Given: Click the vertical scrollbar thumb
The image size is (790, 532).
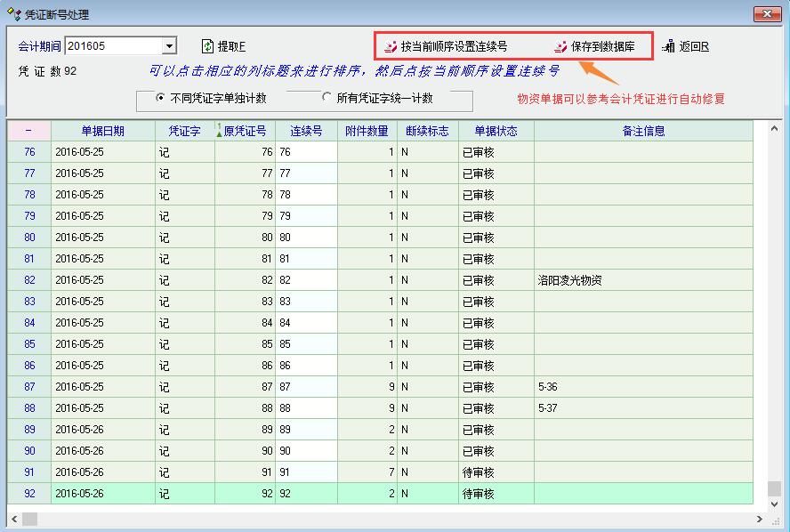Looking at the screenshot, I should (x=774, y=489).
